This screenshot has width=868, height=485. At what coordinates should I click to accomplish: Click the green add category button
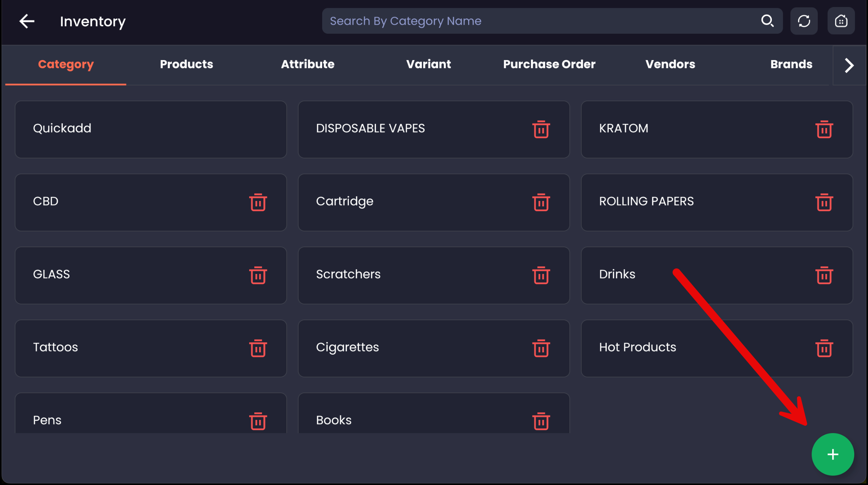point(832,454)
